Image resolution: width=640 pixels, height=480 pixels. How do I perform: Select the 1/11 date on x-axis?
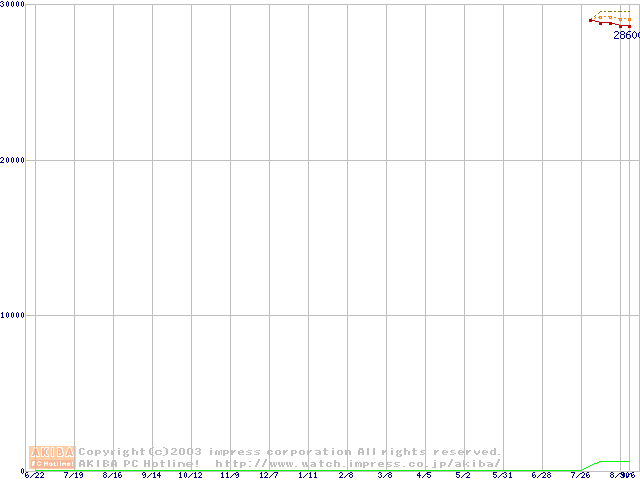[308, 475]
